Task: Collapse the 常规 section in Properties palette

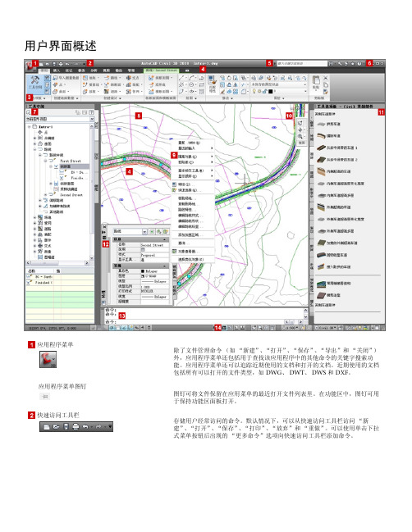Action: click(164, 266)
